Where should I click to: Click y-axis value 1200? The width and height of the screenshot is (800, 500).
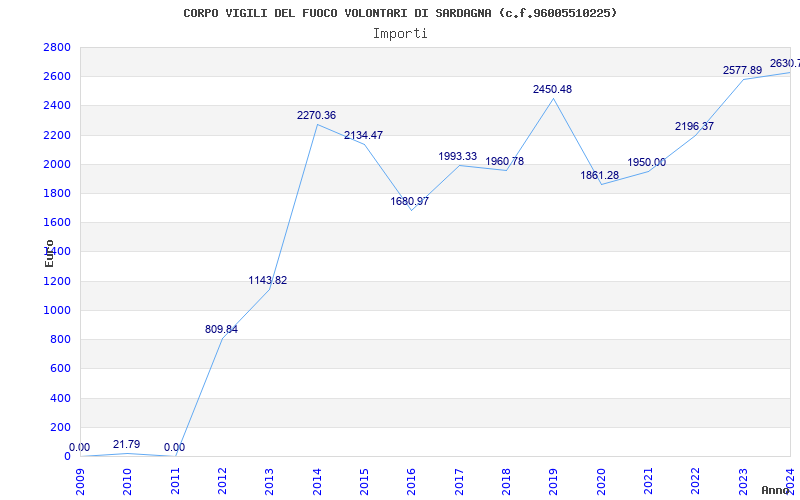(x=57, y=281)
